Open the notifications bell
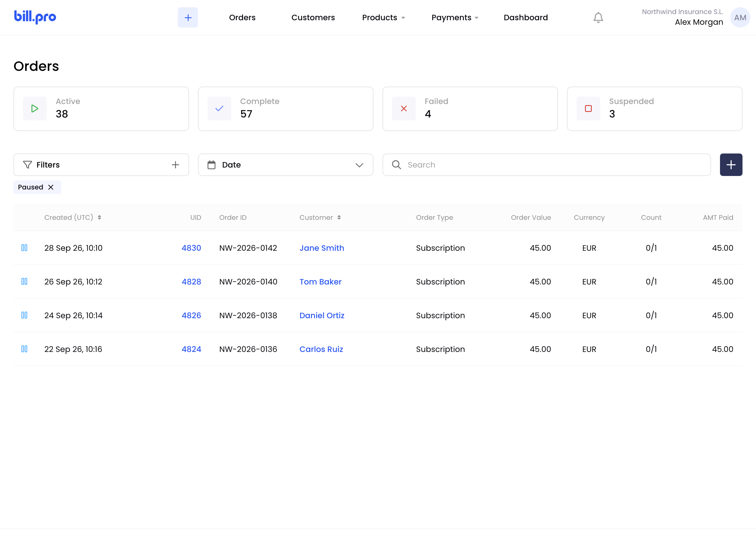This screenshot has height=533, width=756. [x=598, y=17]
